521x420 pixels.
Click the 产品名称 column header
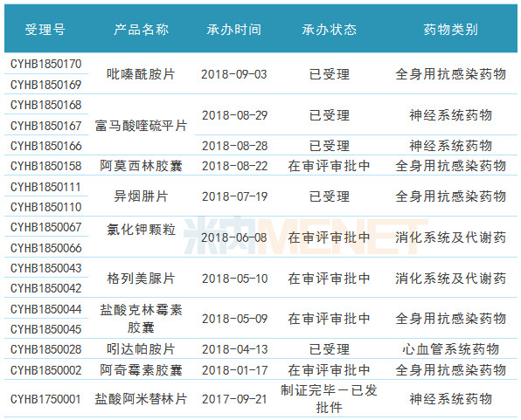click(142, 30)
